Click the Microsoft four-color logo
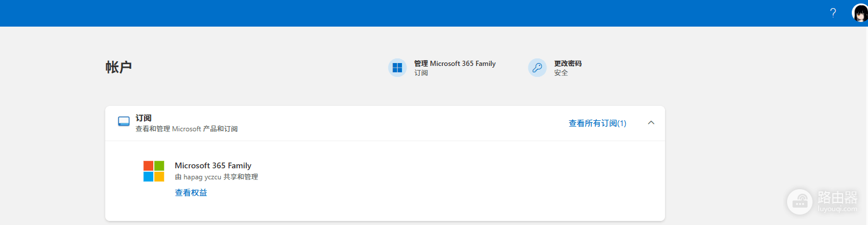Viewport: 868px width, 225px height. coord(154,171)
